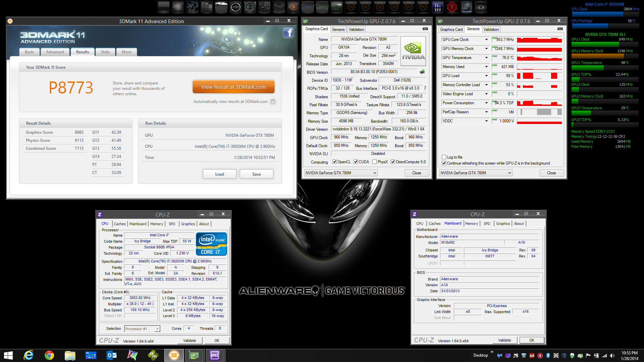
Task: Click the GPU-Z taskbar icon
Action: (x=194, y=355)
